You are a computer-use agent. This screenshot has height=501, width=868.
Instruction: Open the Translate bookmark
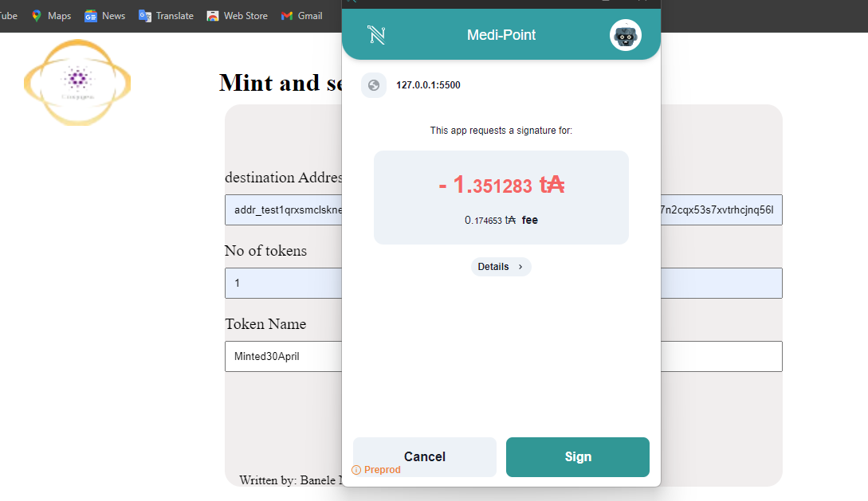[x=166, y=16]
